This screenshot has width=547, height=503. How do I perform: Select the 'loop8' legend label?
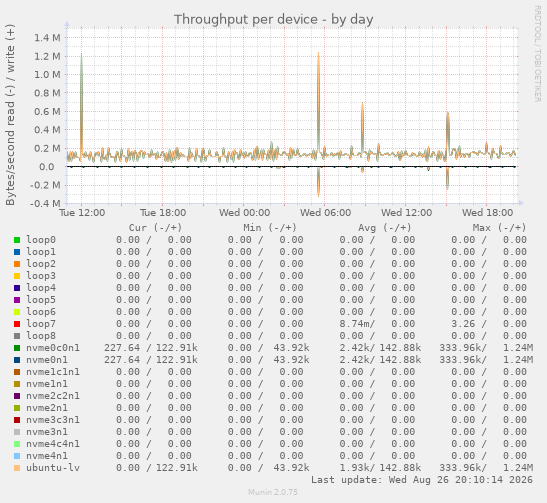[x=41, y=336]
